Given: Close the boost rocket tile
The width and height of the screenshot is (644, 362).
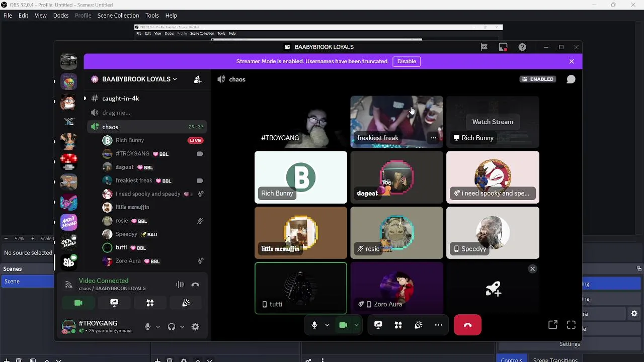Looking at the screenshot, I should [x=532, y=269].
